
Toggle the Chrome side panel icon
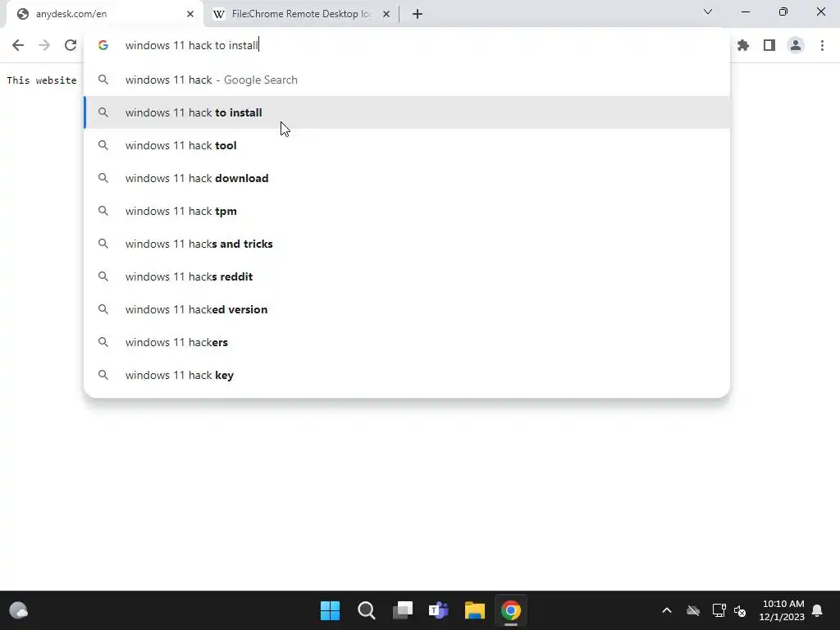click(x=769, y=46)
